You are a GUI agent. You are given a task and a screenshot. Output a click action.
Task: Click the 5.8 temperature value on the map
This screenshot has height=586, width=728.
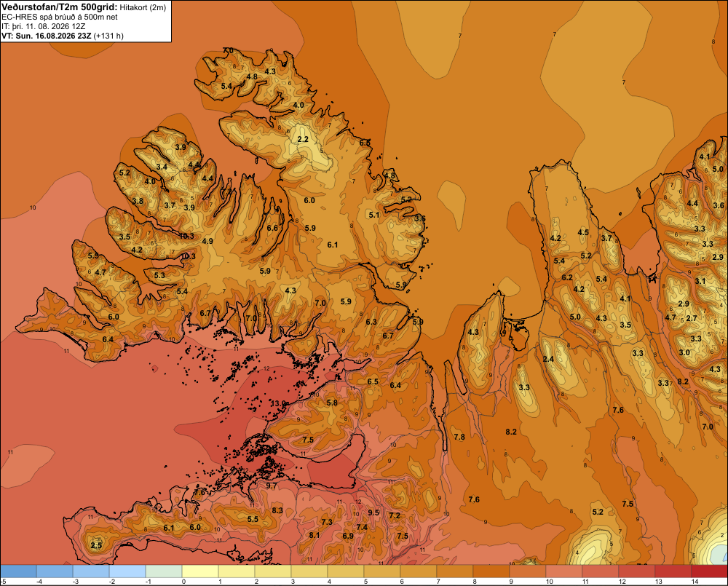click(x=332, y=403)
